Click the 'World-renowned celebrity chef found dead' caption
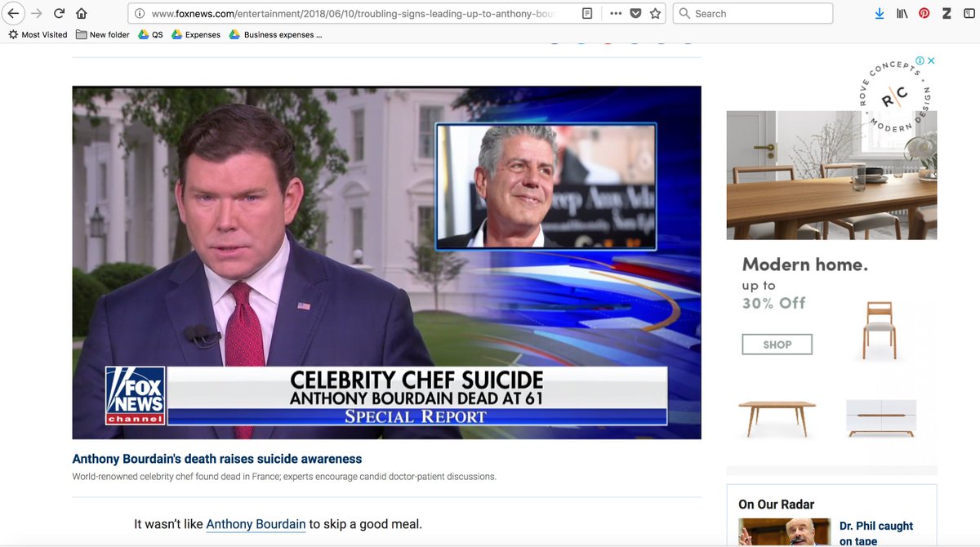The height and width of the screenshot is (547, 980). click(x=284, y=477)
